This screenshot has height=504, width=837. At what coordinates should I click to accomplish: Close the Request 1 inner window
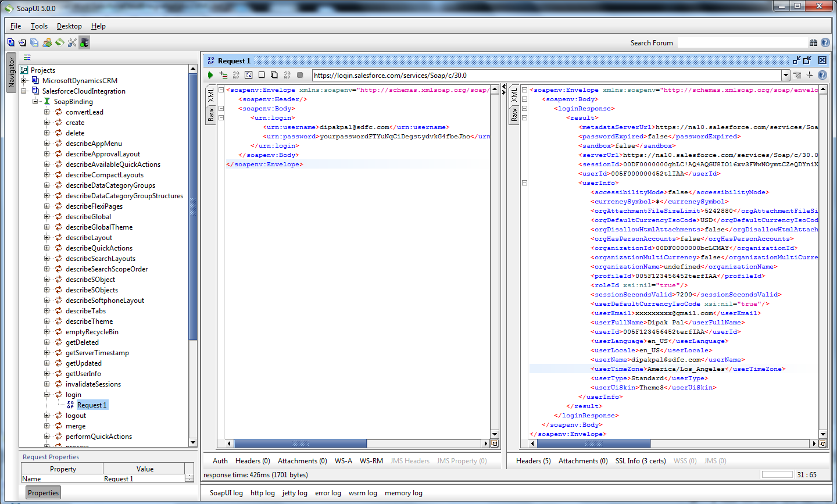[x=822, y=60]
